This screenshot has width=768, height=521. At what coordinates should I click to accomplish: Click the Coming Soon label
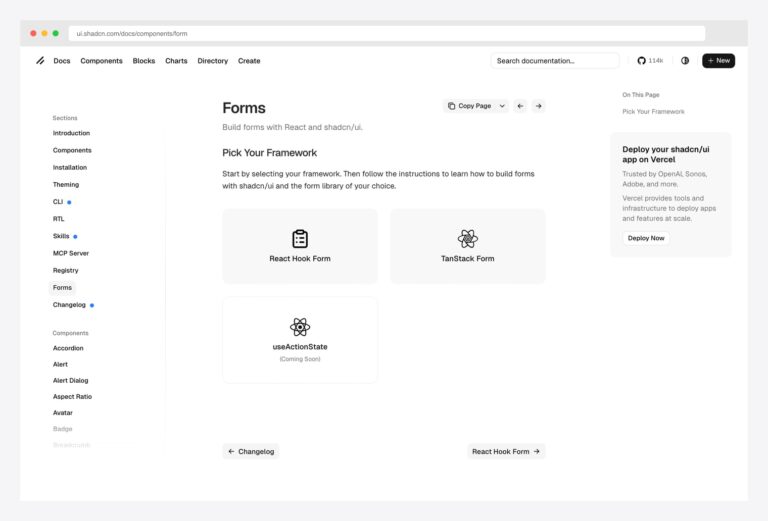pos(300,359)
